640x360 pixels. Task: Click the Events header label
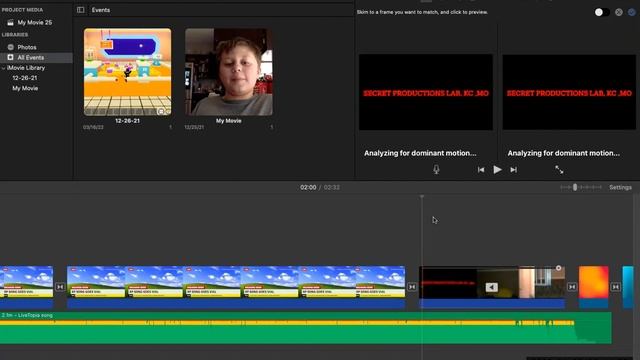click(x=101, y=10)
